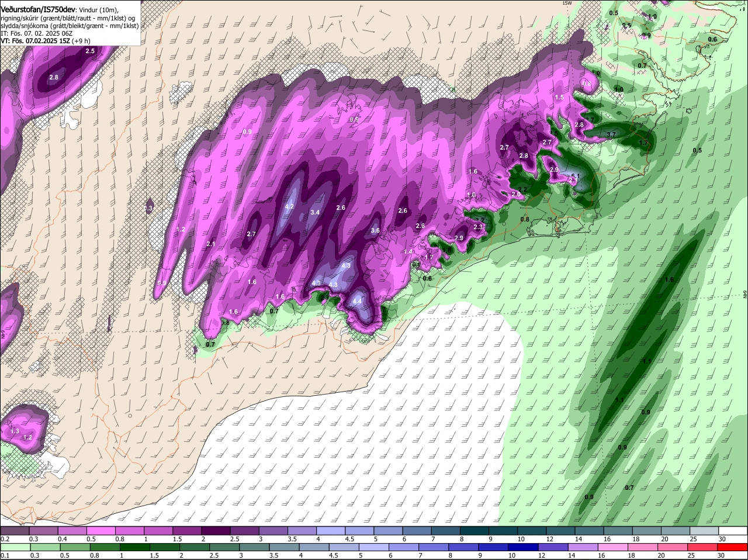Viewport: 748px width, 560px height.
Task: Click the pink swatch above rain legend label 18
Action: coord(643,547)
